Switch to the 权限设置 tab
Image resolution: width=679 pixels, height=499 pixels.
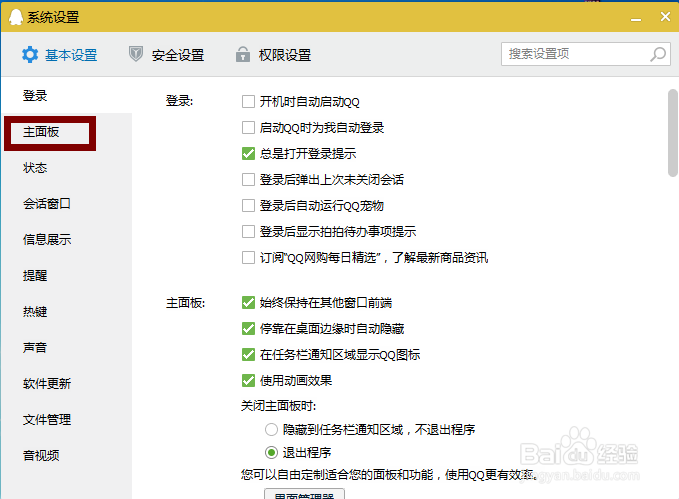tap(274, 55)
